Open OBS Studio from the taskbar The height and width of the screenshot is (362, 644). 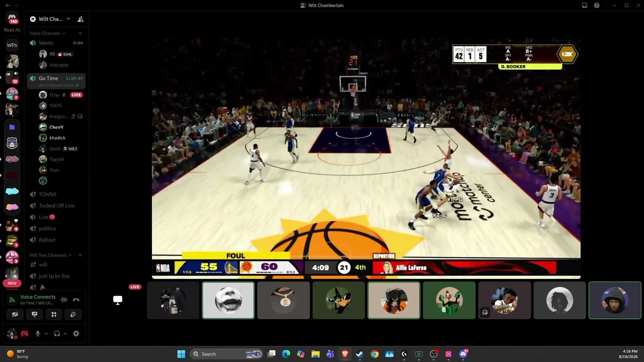(434, 354)
